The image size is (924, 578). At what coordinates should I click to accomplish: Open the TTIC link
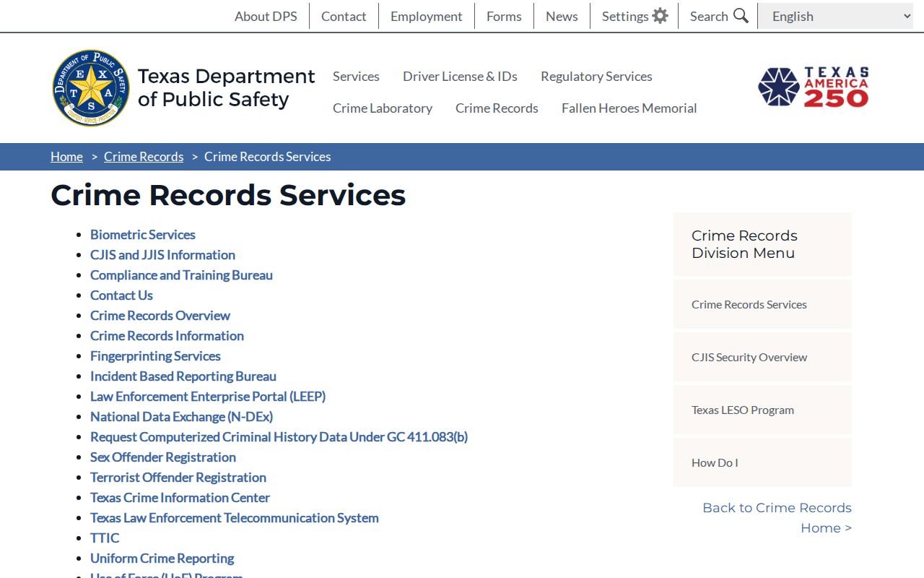[105, 538]
